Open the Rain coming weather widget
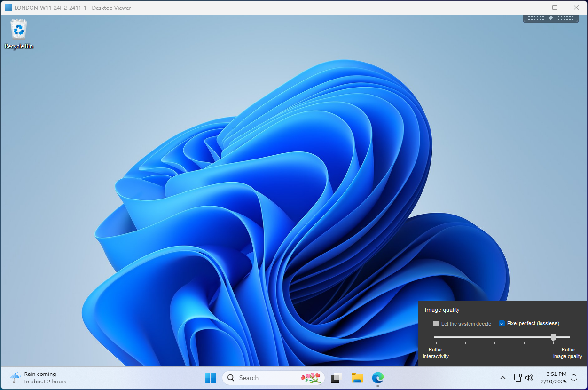The height and width of the screenshot is (390, 588). [x=39, y=378]
